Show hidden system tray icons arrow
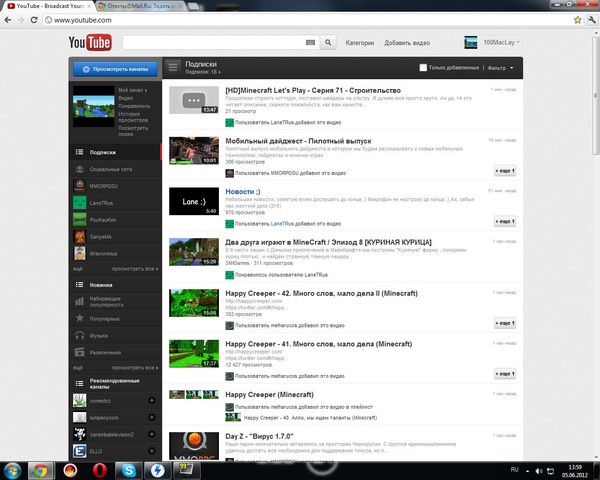600x480 pixels. click(x=528, y=471)
